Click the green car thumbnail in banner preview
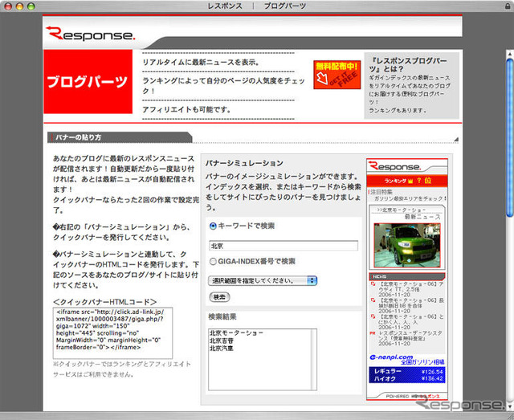Viewport: 514px width, 420px height. pos(407,245)
